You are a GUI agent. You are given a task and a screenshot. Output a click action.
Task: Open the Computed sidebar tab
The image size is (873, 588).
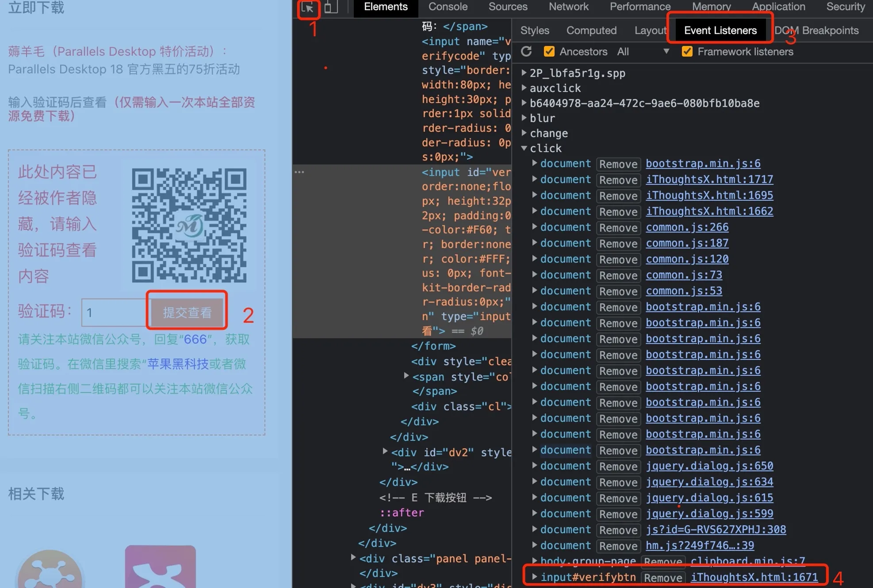[591, 31]
